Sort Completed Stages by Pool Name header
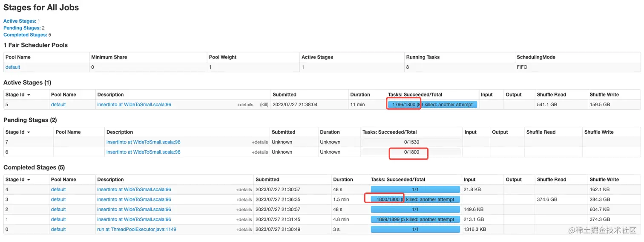Viewport: 644px width, 242px height. [x=63, y=180]
